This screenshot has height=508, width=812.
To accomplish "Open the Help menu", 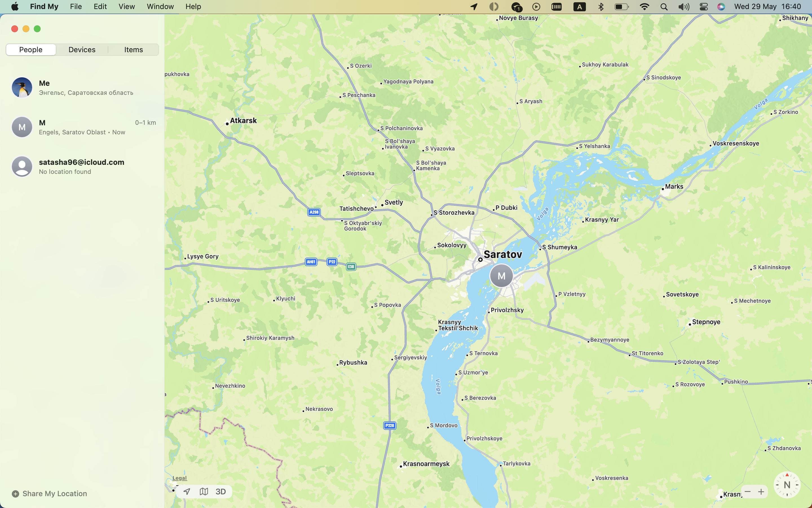I will click(x=193, y=6).
